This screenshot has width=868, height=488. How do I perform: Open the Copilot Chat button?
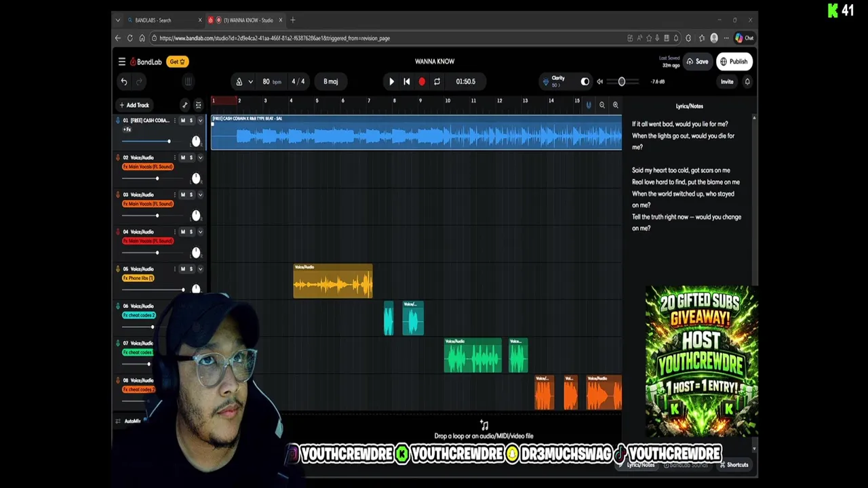744,38
